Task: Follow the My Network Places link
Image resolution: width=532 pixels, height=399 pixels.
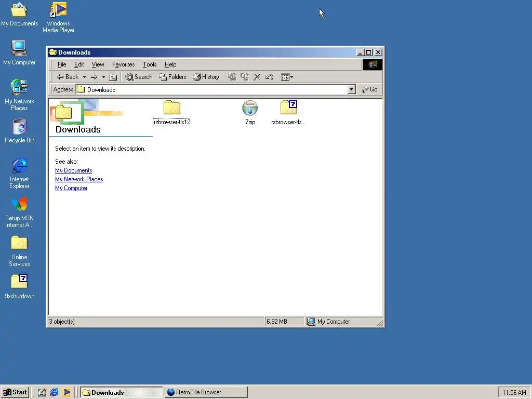Action: 79,179
